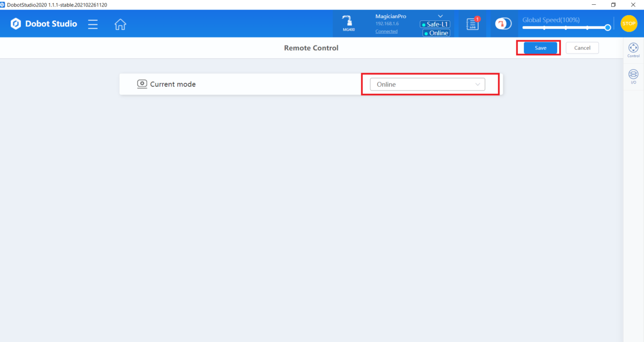
Task: Open the hamburger menu in the header
Action: [93, 24]
